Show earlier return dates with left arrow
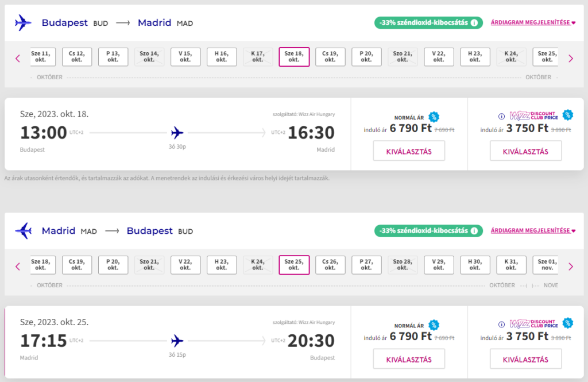This screenshot has height=382, width=588. (18, 267)
